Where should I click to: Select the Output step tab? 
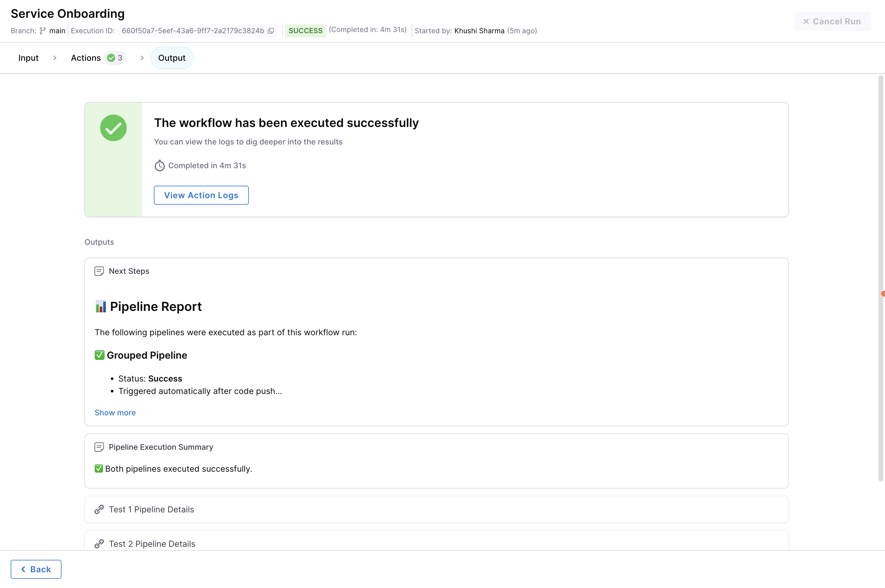point(172,58)
